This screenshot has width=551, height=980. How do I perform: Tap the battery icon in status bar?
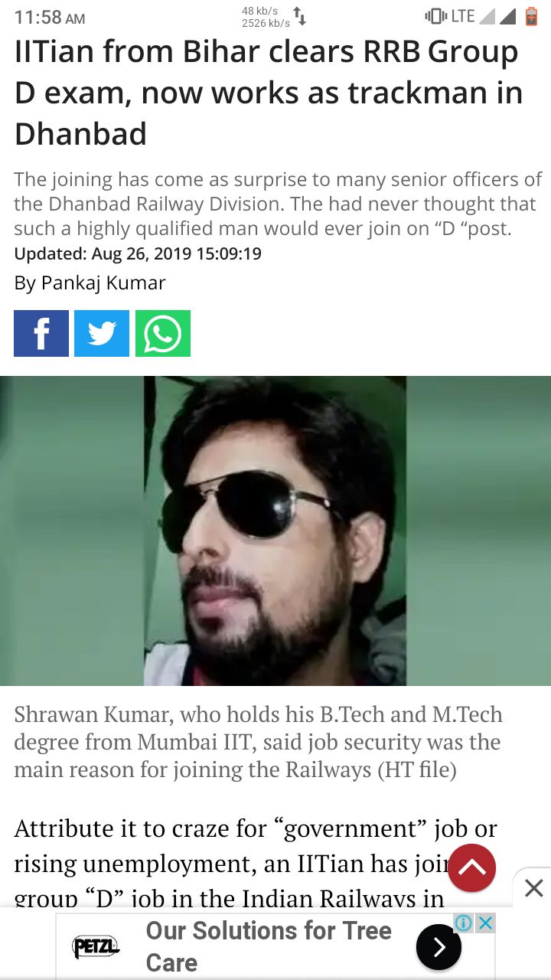531,16
